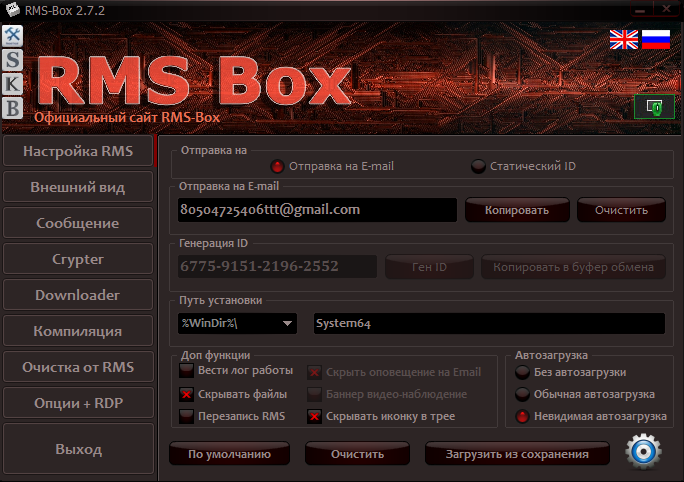Choose "Обычная автозагрузка" radio option

[522, 394]
